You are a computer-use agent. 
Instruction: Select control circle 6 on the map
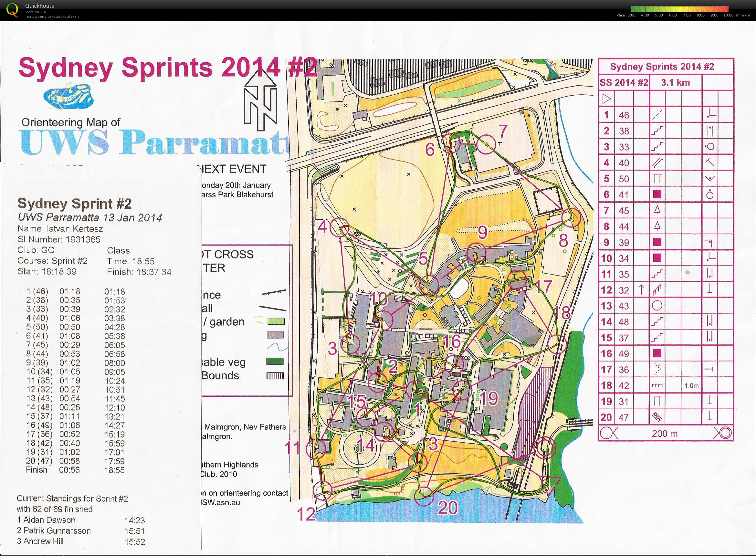[451, 143]
